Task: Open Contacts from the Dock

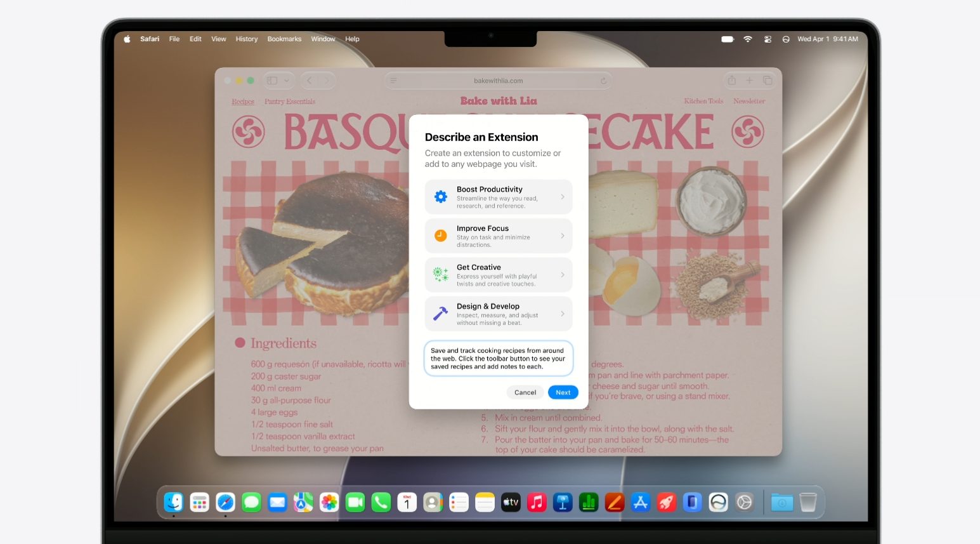Action: click(x=433, y=503)
